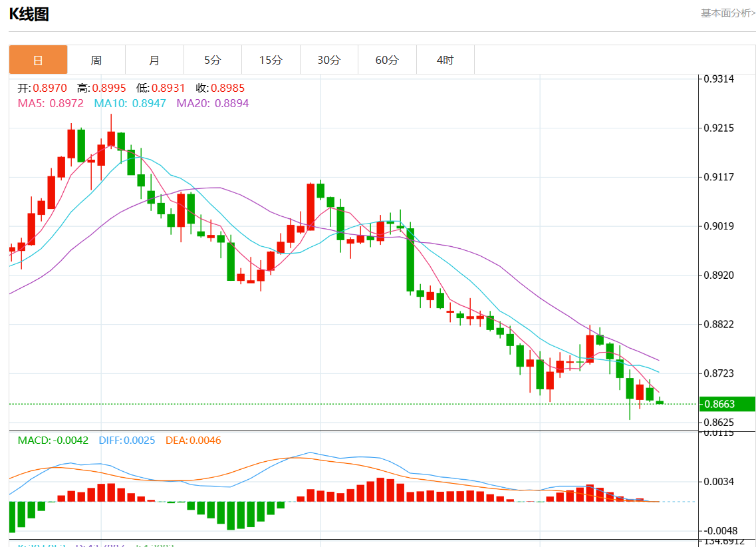Click the MA5: 0.8972 indicator label
Screen dimensions: 756x547
coord(51,103)
